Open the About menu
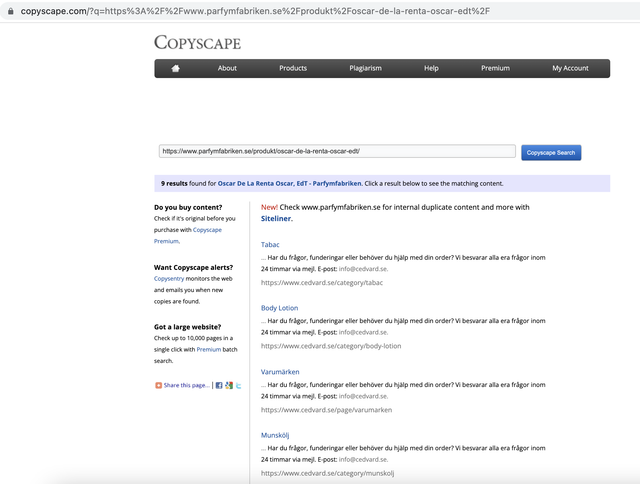The image size is (640, 484). [x=227, y=68]
